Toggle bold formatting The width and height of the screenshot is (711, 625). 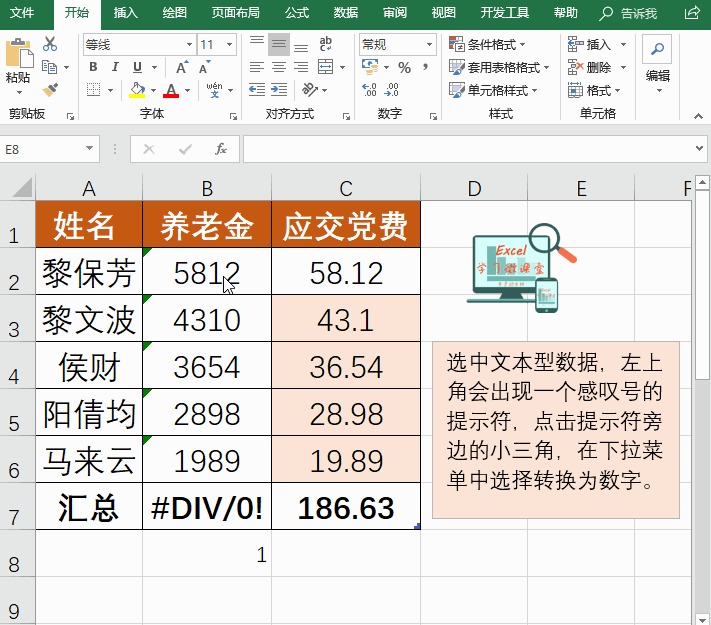tap(93, 67)
